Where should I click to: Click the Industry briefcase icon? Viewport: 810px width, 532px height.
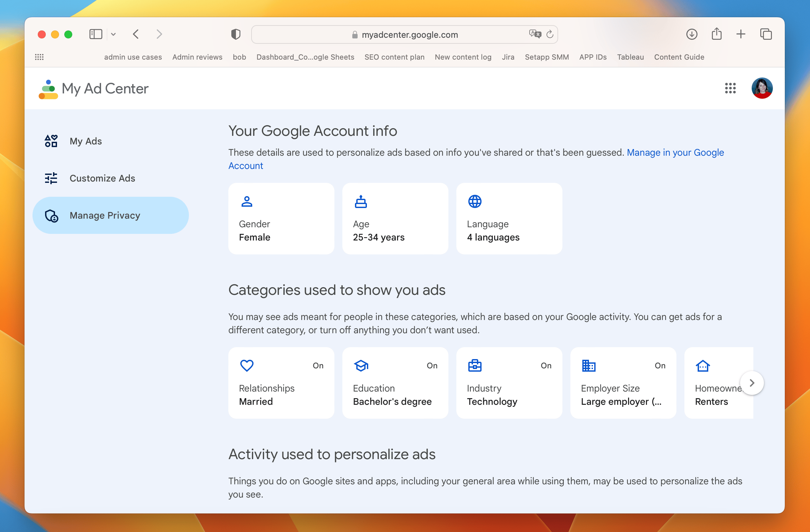point(475,366)
